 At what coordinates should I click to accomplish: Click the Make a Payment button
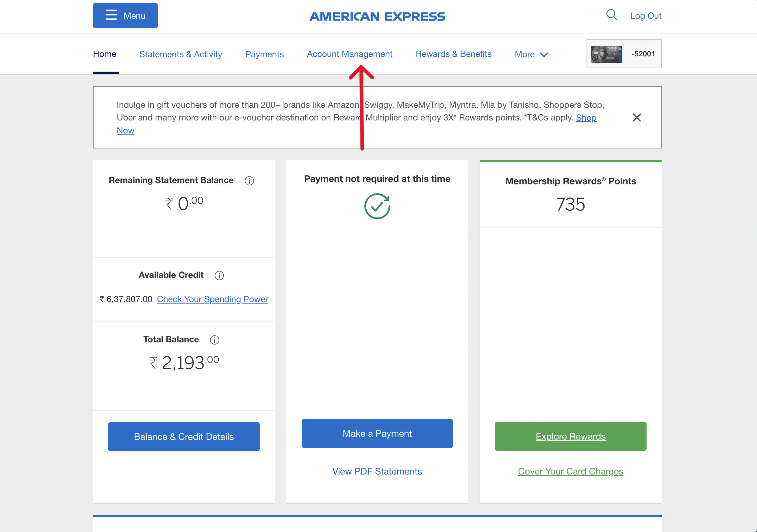377,433
